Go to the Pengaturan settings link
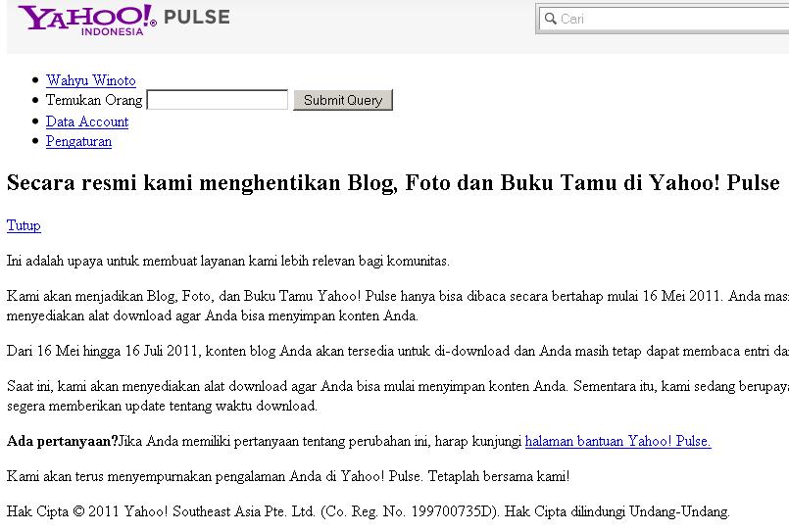789x532 pixels. pyautogui.click(x=78, y=141)
